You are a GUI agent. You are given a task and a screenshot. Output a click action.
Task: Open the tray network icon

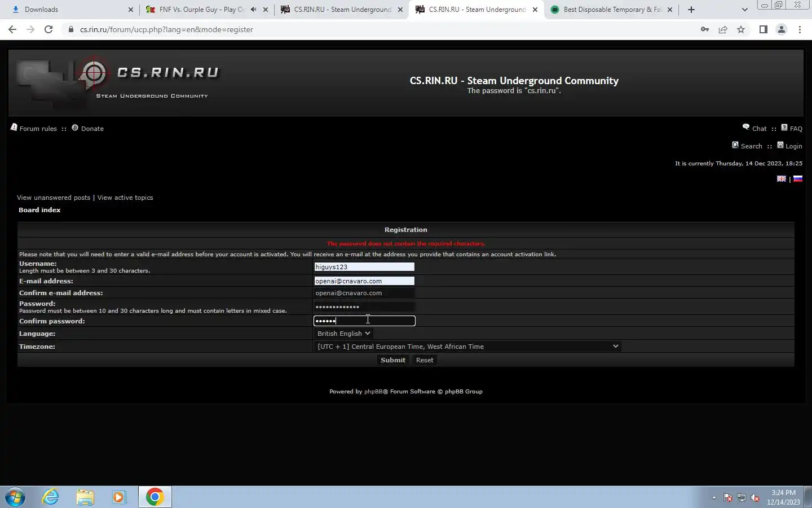tap(742, 498)
